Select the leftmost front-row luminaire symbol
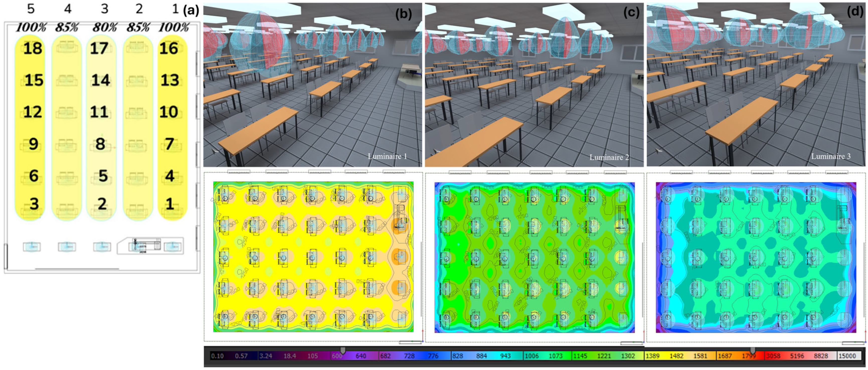868x370 pixels. pyautogui.click(x=32, y=247)
